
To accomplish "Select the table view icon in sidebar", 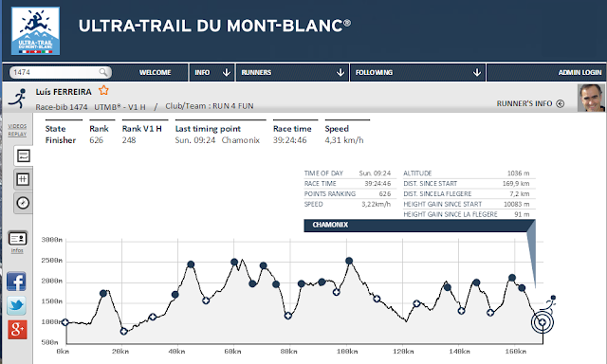I will click(x=23, y=179).
